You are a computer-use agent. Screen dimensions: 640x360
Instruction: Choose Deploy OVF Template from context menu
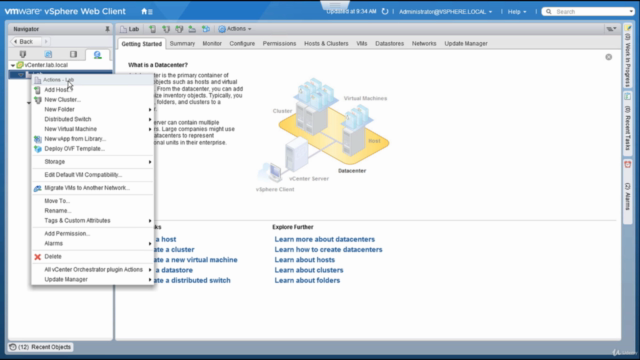coord(74,149)
